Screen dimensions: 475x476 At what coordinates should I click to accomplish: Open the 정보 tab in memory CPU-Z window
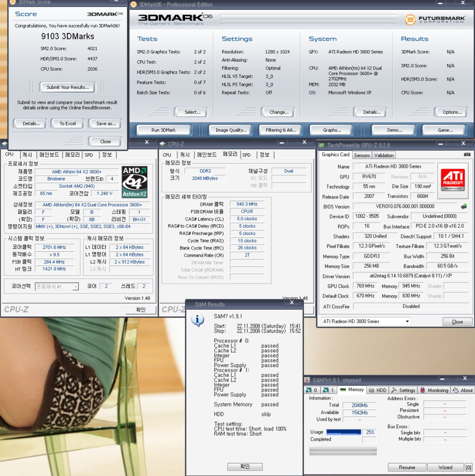point(264,155)
